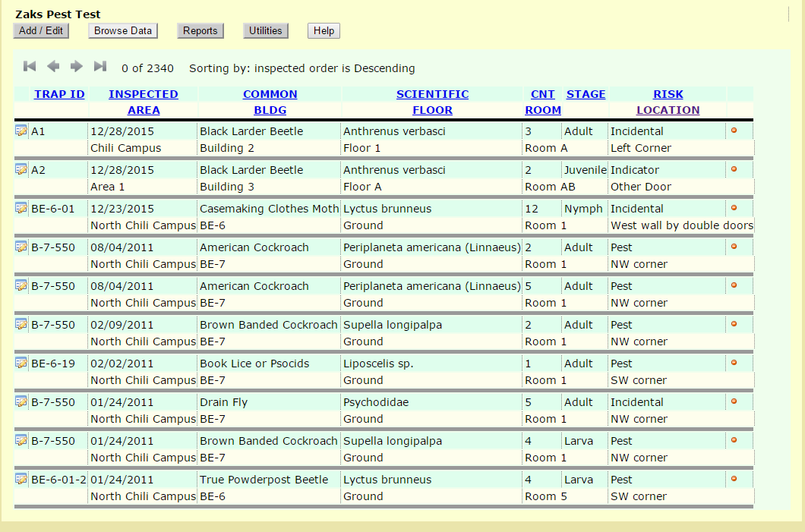Sort by the COMMON name column
The width and height of the screenshot is (805, 532).
270,94
